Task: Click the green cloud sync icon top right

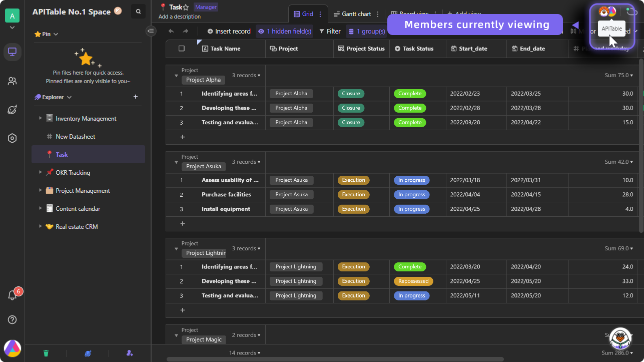Action: coord(631,12)
